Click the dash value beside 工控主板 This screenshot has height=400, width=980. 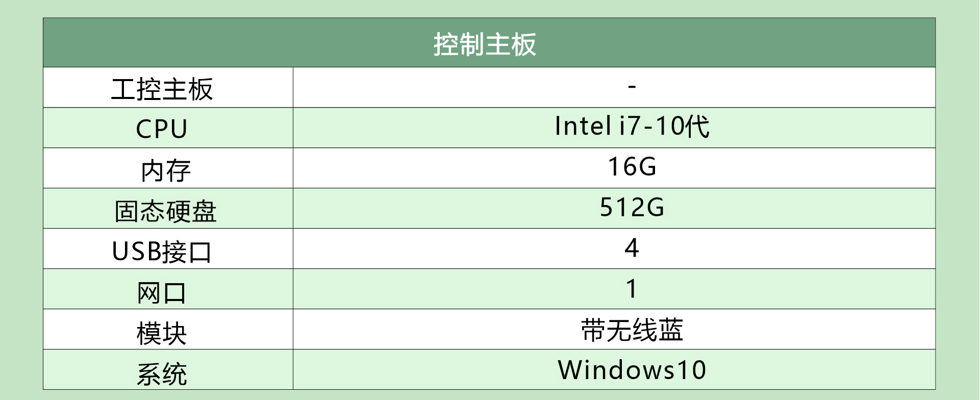632,86
